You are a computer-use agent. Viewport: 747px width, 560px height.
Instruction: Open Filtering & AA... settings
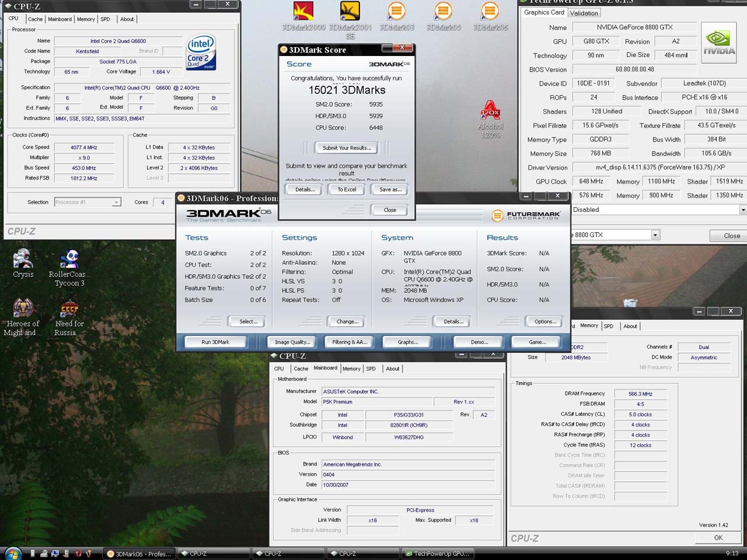pyautogui.click(x=350, y=342)
